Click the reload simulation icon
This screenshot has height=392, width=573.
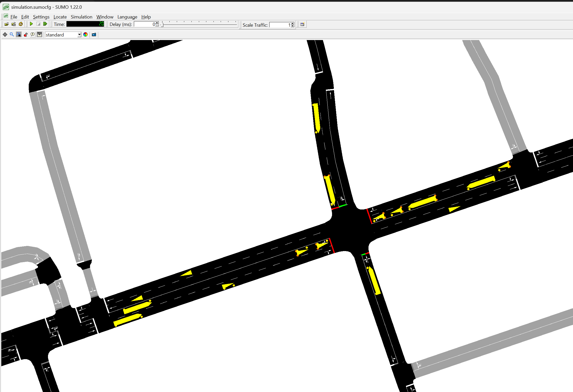point(21,24)
